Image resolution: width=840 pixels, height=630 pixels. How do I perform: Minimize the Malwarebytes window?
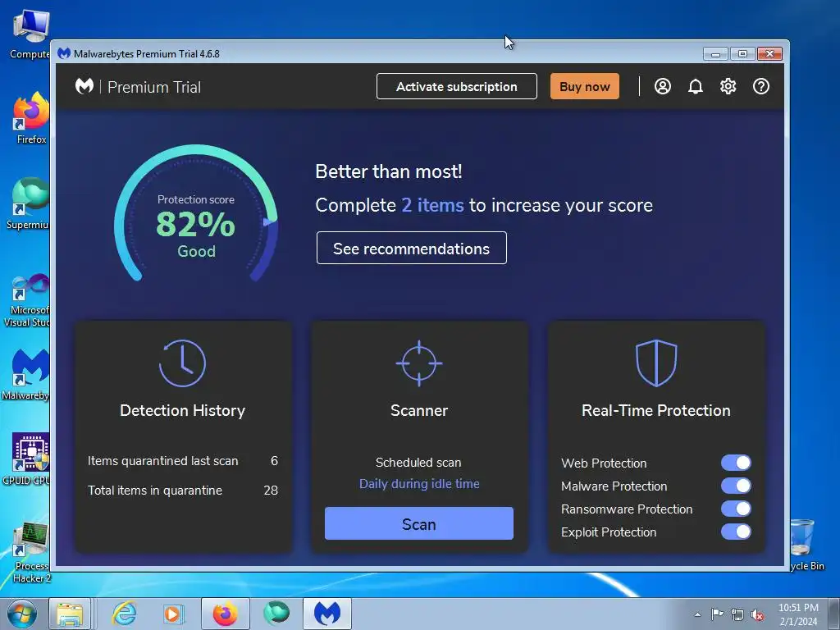coord(715,53)
